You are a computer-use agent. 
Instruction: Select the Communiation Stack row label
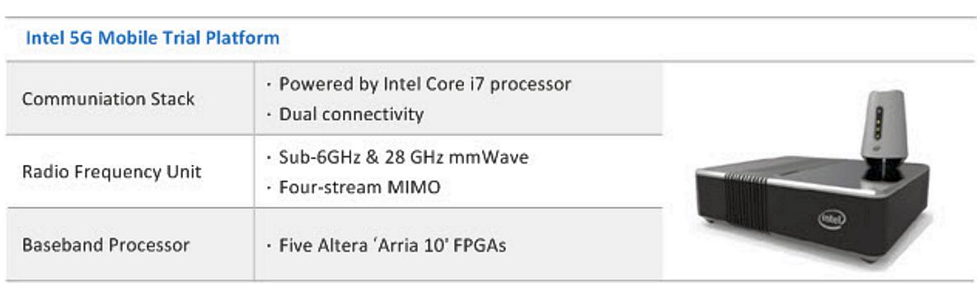(108, 99)
